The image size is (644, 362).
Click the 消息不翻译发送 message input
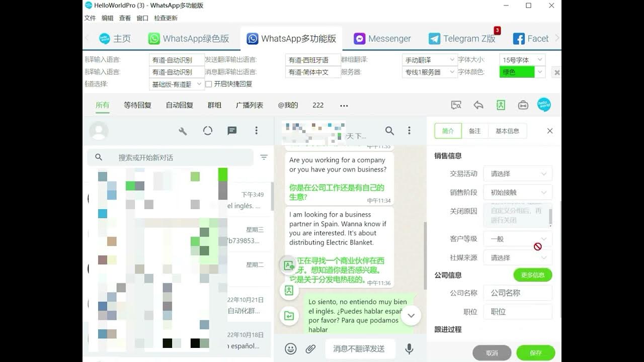click(x=359, y=348)
